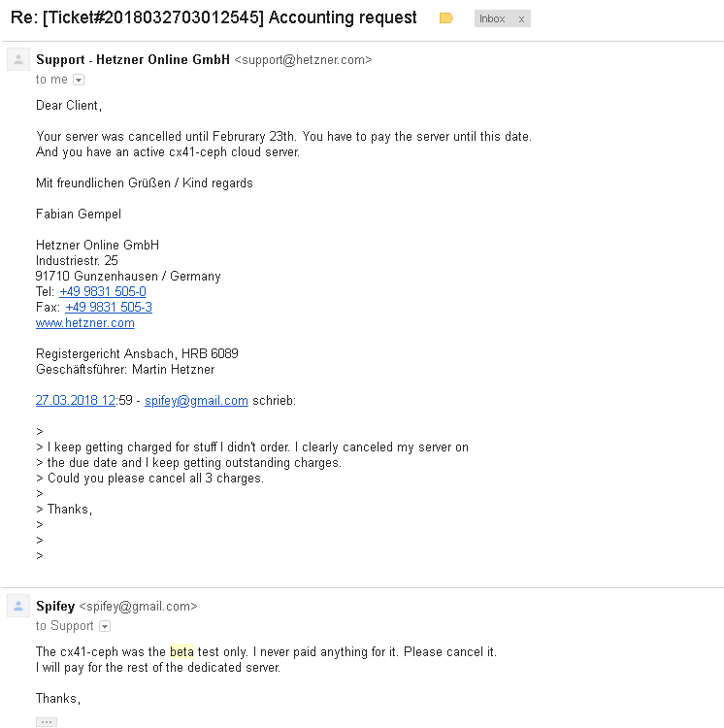
Task: Open Spifey's blue avatar icon
Action: point(18,606)
